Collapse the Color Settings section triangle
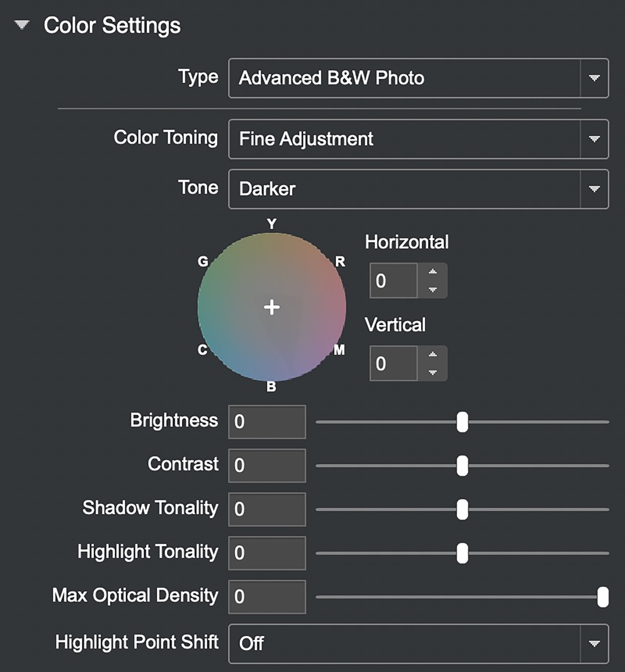The height and width of the screenshot is (672, 625). coord(22,25)
